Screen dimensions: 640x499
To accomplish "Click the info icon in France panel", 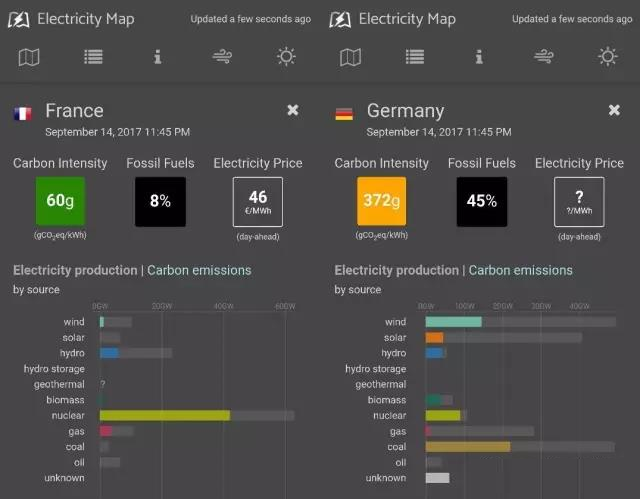I will (x=157, y=57).
